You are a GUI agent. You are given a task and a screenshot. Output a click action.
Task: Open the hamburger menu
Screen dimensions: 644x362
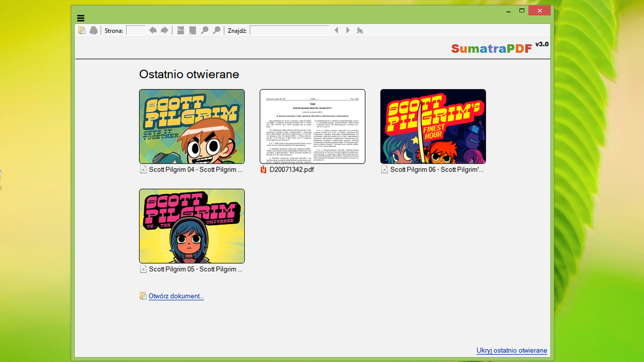80,18
